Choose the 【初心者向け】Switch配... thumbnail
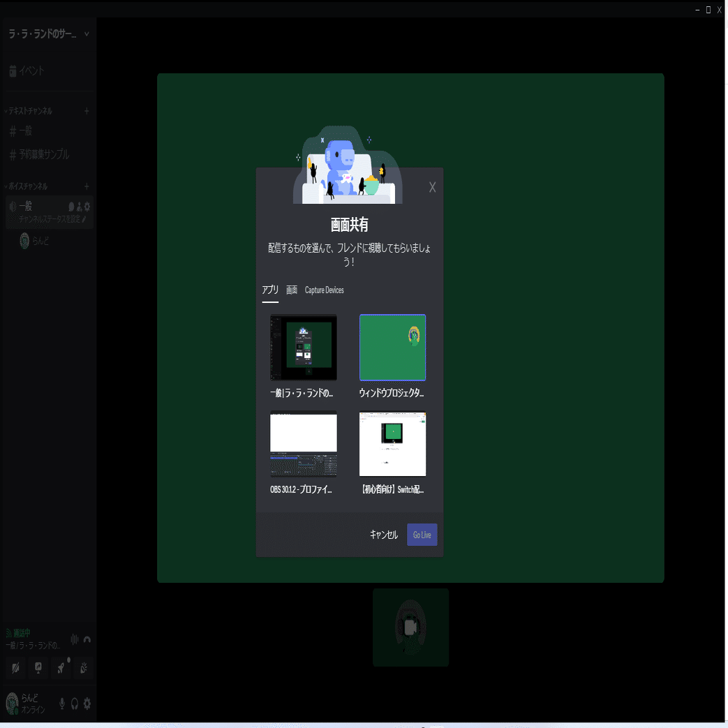Viewport: 728px width, 728px height. [x=392, y=444]
